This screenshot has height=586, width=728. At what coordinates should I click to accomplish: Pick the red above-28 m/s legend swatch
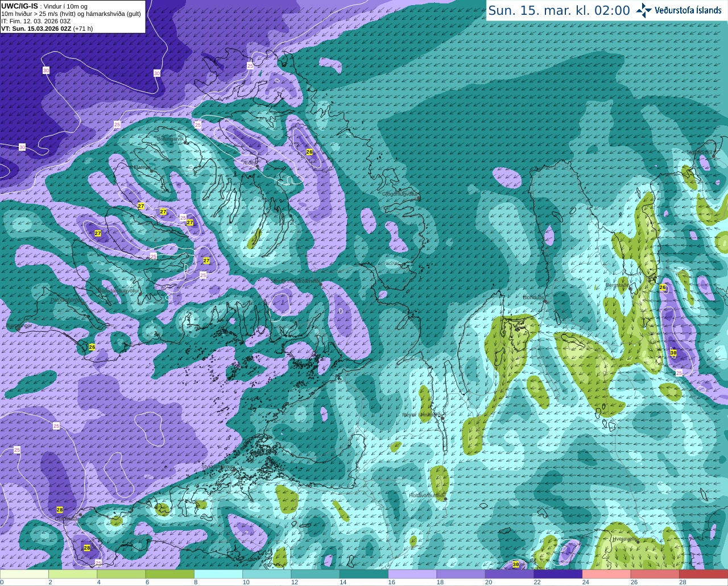[704, 574]
